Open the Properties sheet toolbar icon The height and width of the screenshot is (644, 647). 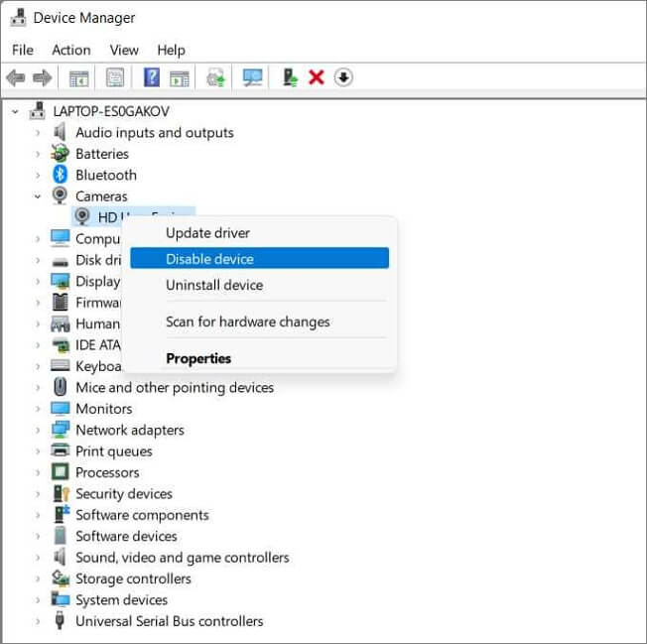[115, 77]
